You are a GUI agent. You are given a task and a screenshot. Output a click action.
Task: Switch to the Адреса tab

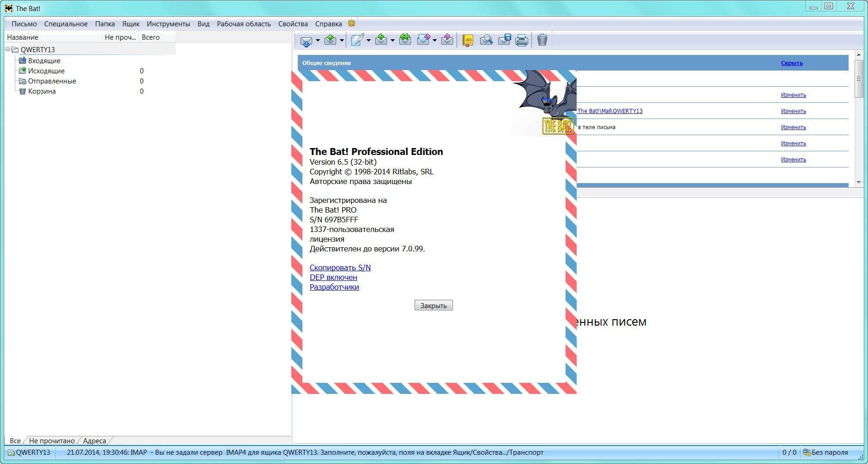click(x=94, y=440)
